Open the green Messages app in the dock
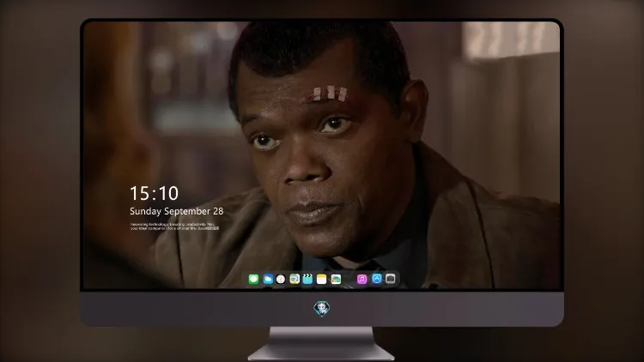Viewport: 644px width, 362px height. pyautogui.click(x=253, y=279)
